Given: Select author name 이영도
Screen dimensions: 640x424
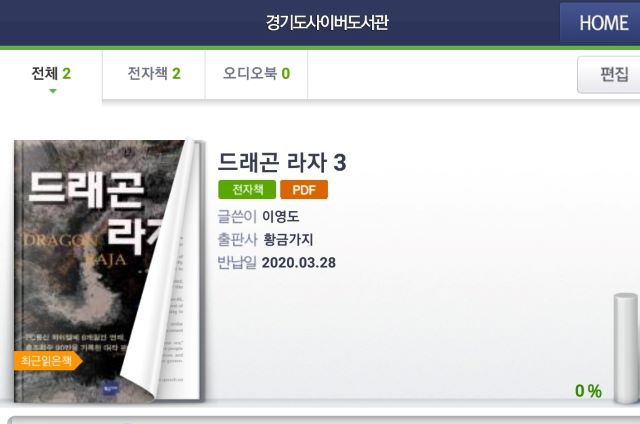Looking at the screenshot, I should (280, 216).
